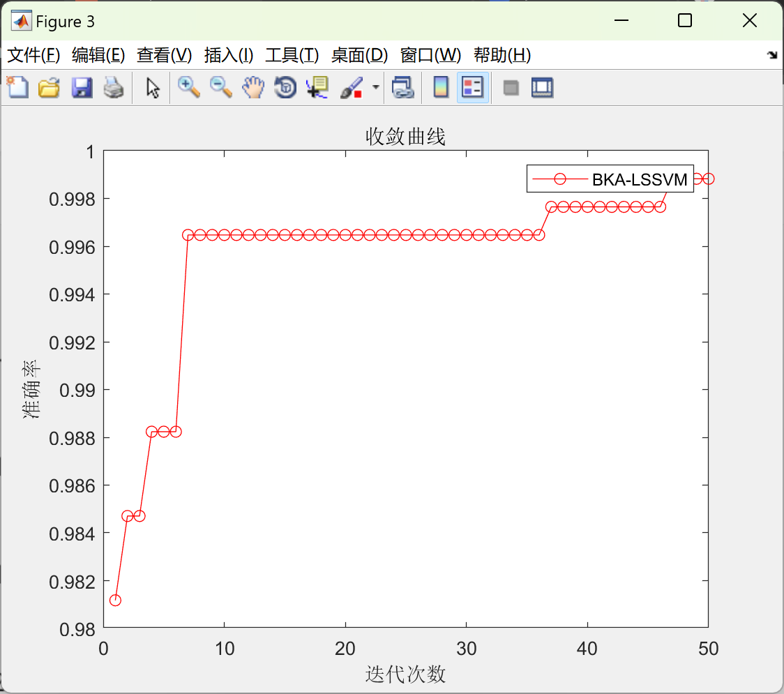The image size is (784, 694).
Task: Click the x-axis label 迭代次数
Action: click(x=405, y=674)
